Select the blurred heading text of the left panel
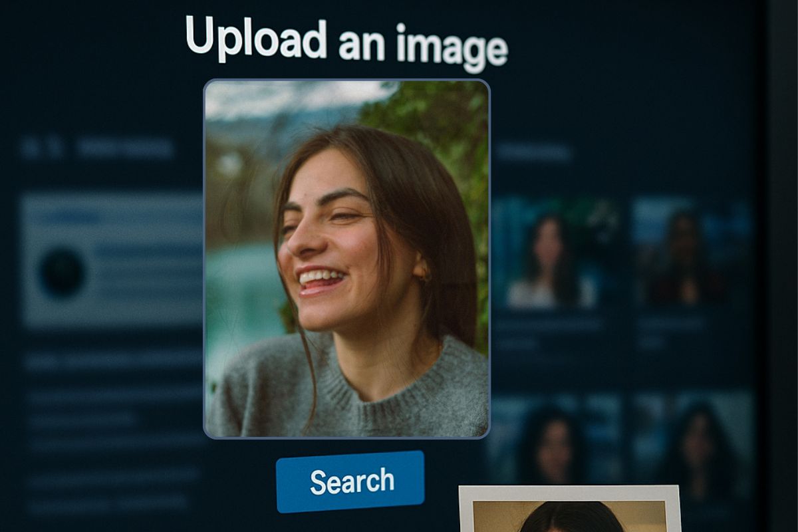The image size is (798, 532). click(125, 149)
